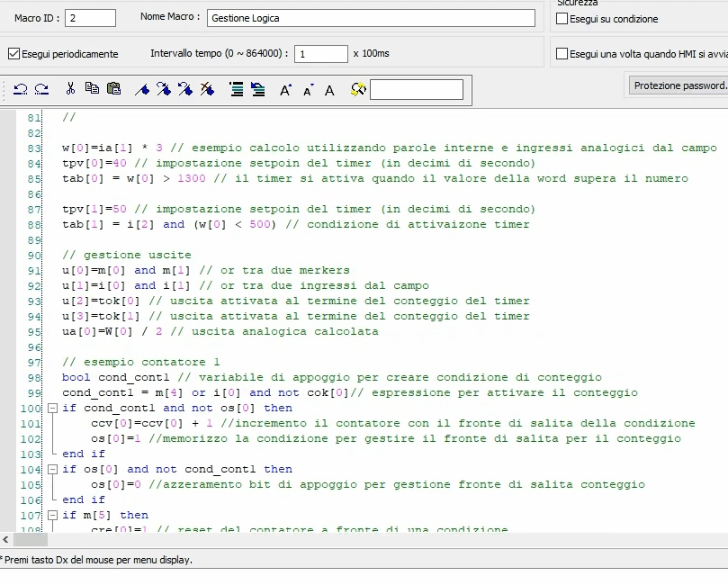Click line 88 tab[1] = i[2] and
728x585 pixels.
123,225
